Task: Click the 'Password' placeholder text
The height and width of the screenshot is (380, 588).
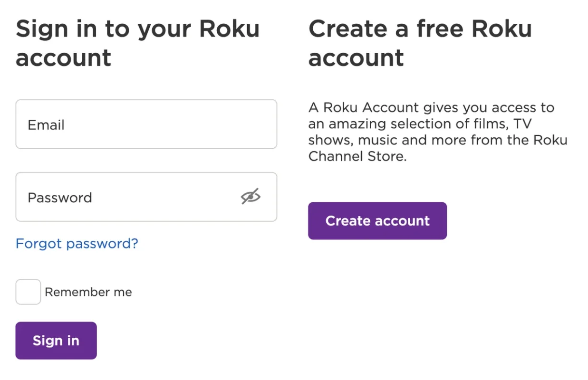Action: (x=60, y=198)
